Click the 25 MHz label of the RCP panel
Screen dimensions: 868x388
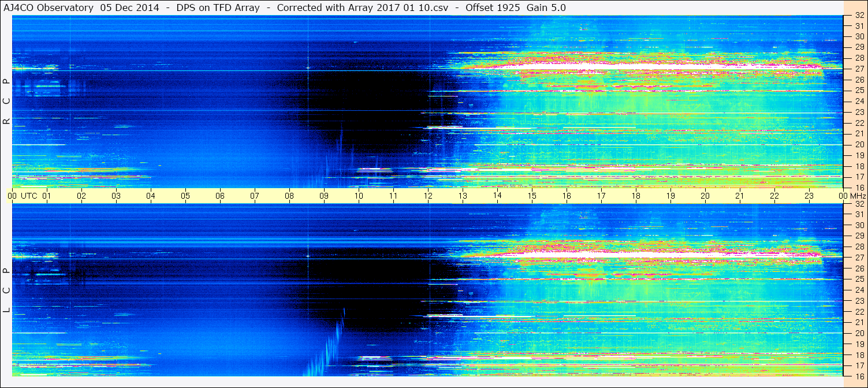pos(859,90)
